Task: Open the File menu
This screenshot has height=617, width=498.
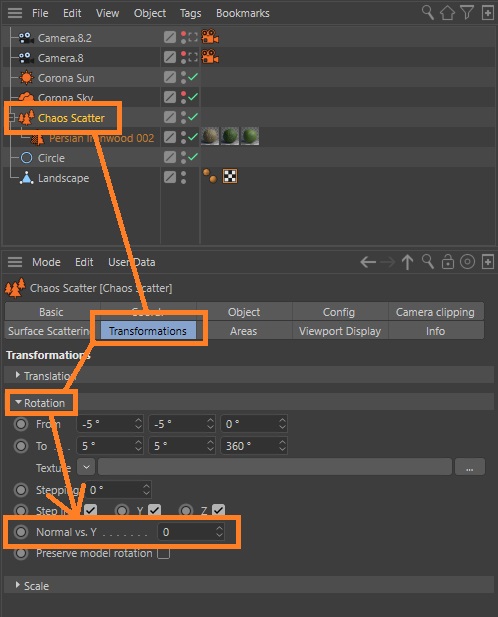Action: 40,13
